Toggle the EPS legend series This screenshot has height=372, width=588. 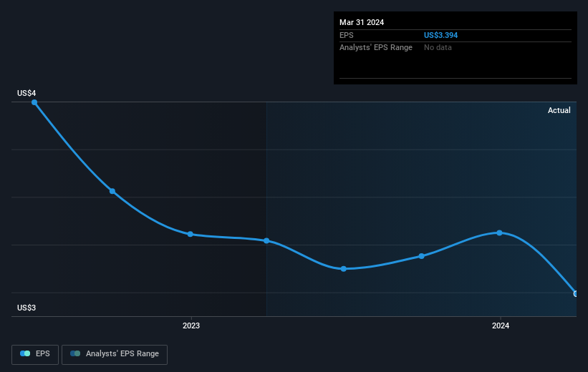click(35, 354)
